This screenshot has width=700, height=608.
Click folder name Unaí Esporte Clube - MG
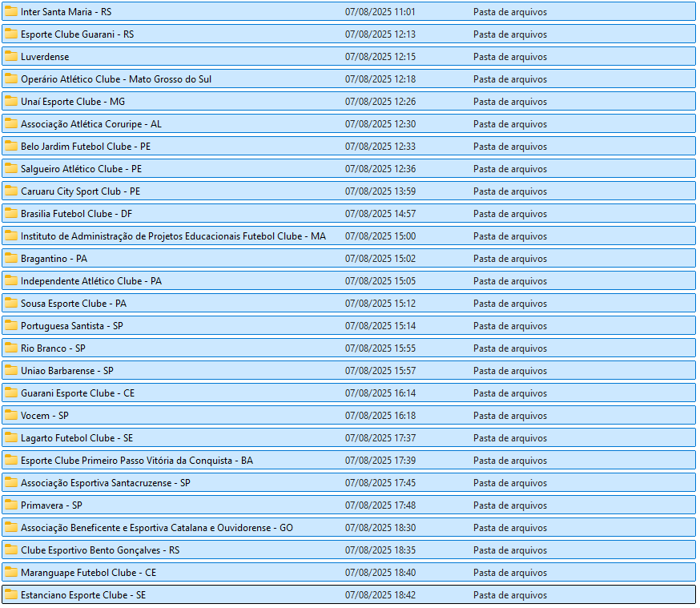pos(73,102)
